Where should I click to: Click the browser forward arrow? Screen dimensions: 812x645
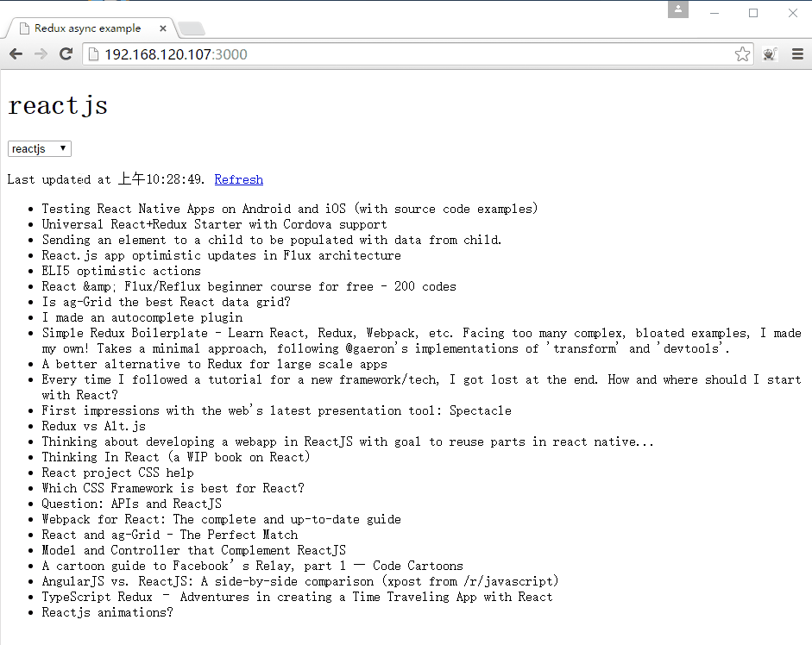(x=41, y=53)
